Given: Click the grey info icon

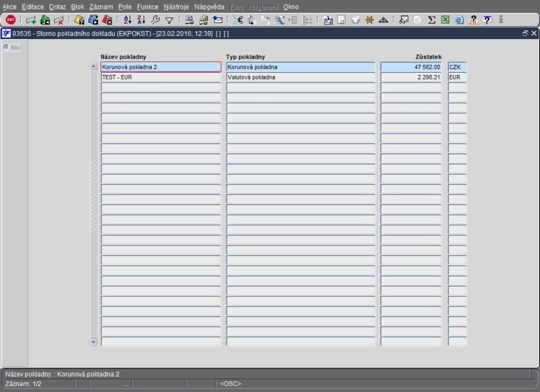Looking at the screenshot, I should (501, 20).
